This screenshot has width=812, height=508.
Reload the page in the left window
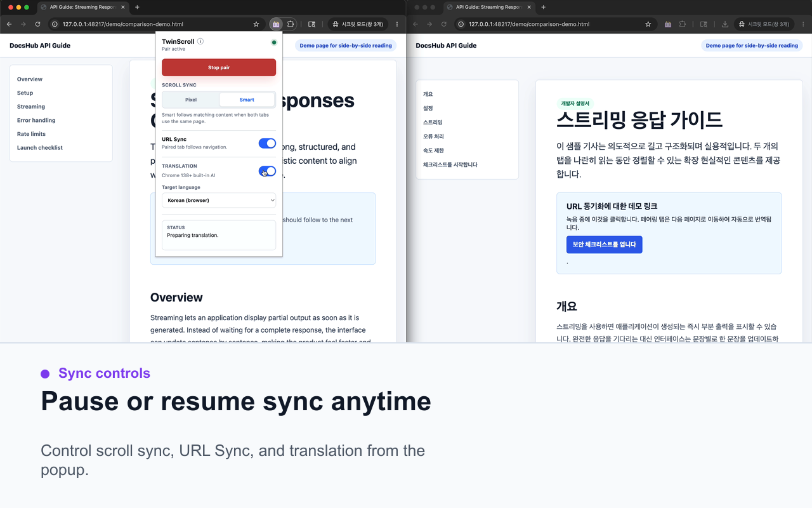(38, 24)
